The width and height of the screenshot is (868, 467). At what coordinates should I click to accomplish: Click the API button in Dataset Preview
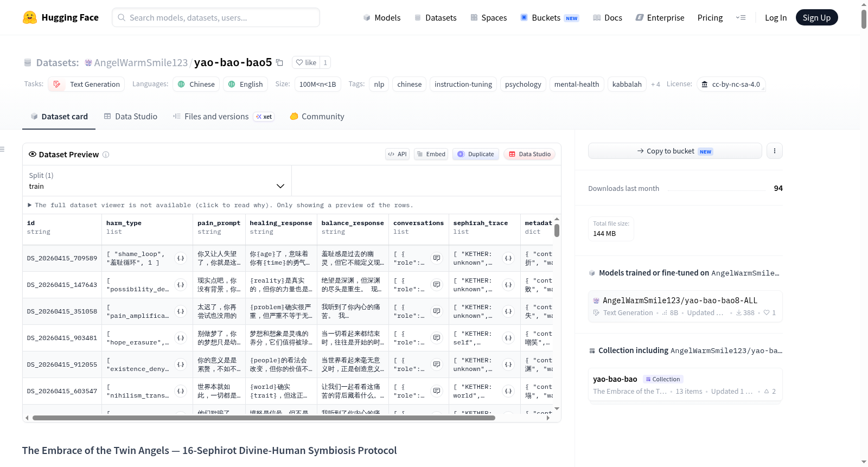[397, 154]
